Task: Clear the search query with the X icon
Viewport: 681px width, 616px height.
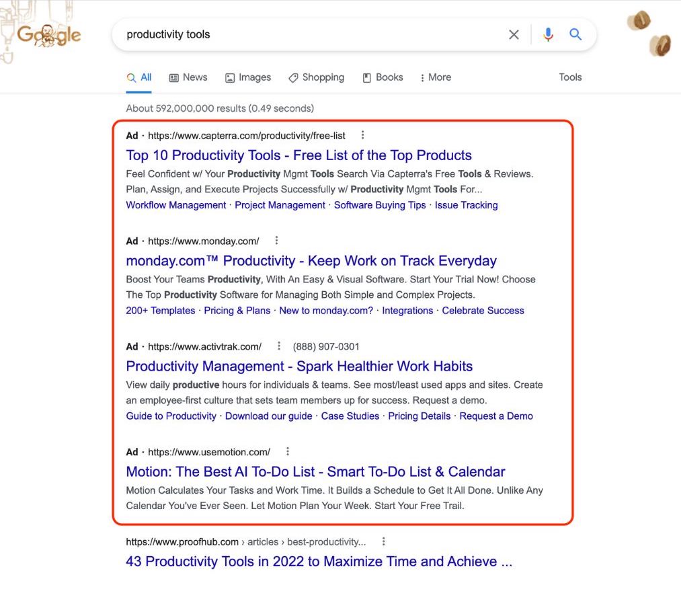Action: click(x=514, y=34)
